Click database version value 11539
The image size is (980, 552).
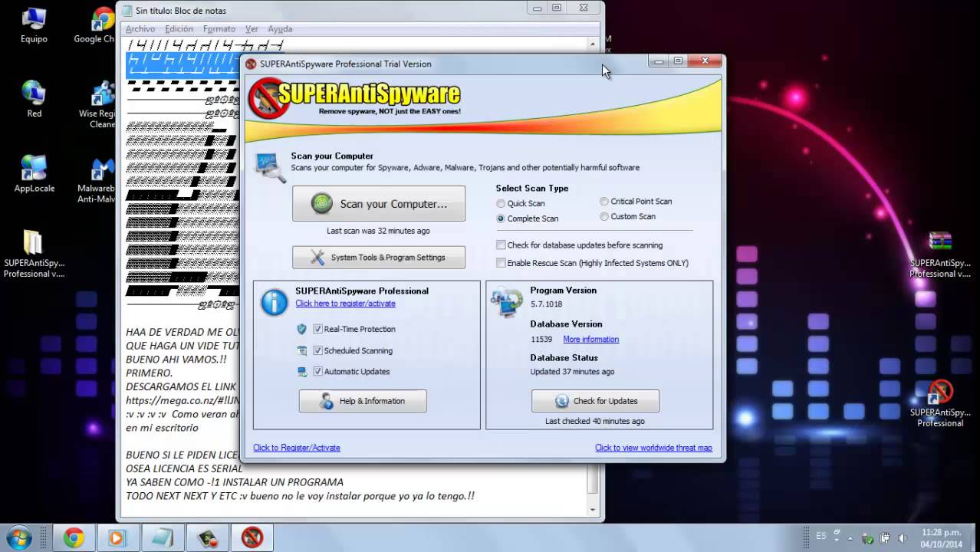(x=541, y=340)
